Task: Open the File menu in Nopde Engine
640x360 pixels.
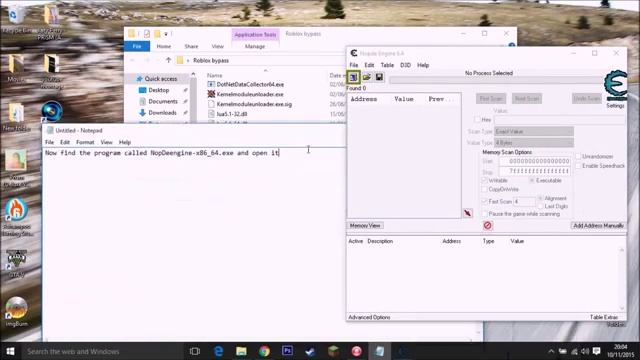Action: [x=353, y=65]
